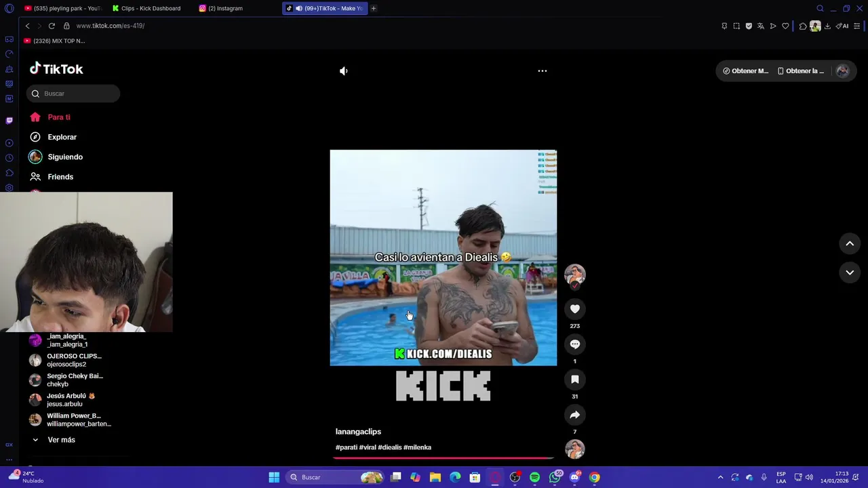Open WhatsApp from the taskbar
Image resolution: width=868 pixels, height=488 pixels.
[x=555, y=477]
